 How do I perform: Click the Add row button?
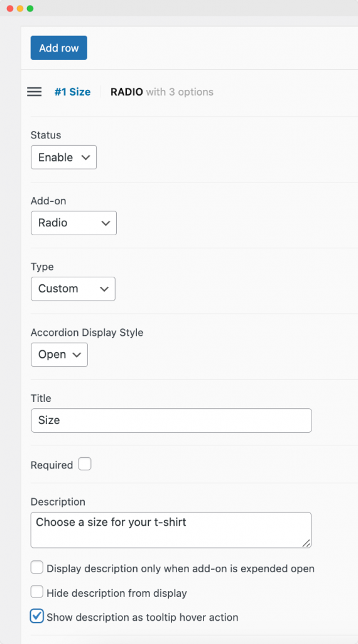click(x=58, y=48)
